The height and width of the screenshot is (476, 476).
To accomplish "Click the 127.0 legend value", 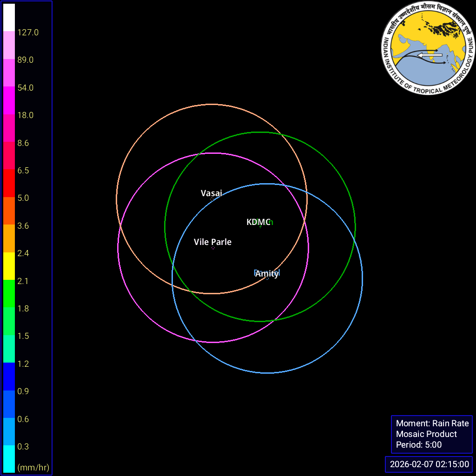I will 28,33.
